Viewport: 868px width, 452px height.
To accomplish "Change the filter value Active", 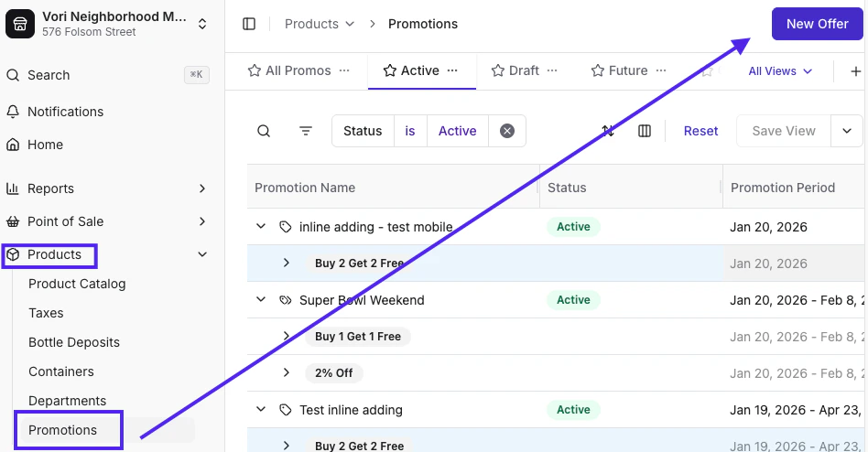I will pyautogui.click(x=457, y=131).
